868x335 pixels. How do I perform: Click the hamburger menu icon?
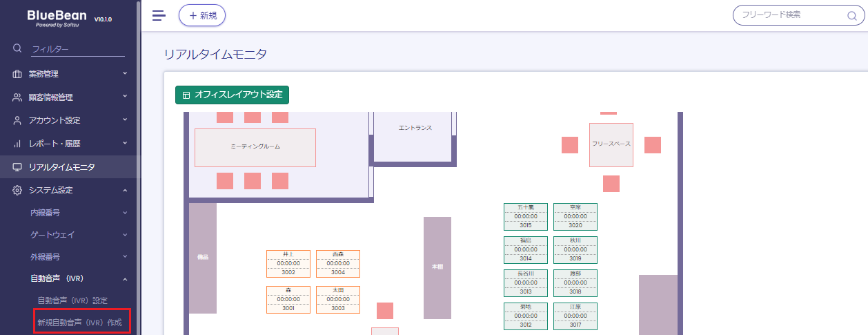tap(159, 15)
